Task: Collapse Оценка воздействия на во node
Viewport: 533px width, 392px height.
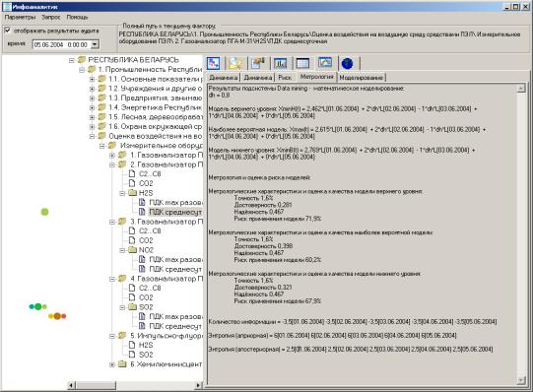Action: tap(92, 137)
